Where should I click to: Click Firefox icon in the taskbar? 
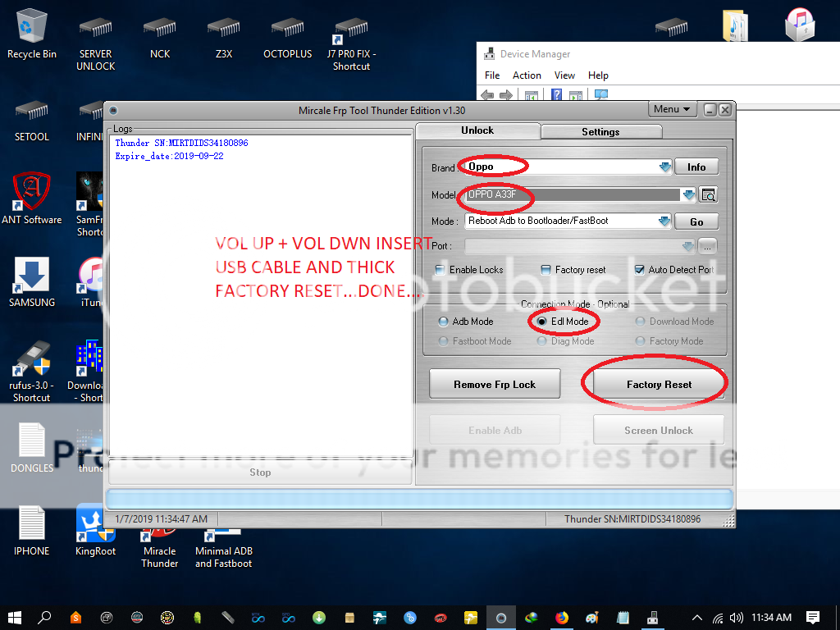coord(562,618)
